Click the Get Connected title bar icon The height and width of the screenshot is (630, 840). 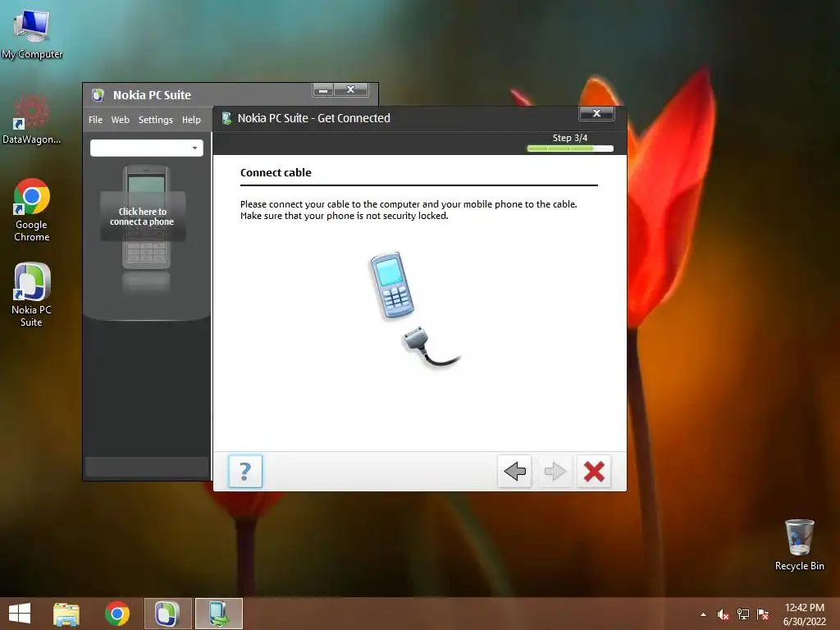coord(226,118)
